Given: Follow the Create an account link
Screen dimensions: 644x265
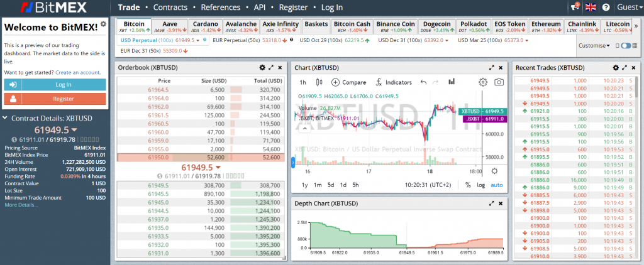Looking at the screenshot, I should 77,72.
